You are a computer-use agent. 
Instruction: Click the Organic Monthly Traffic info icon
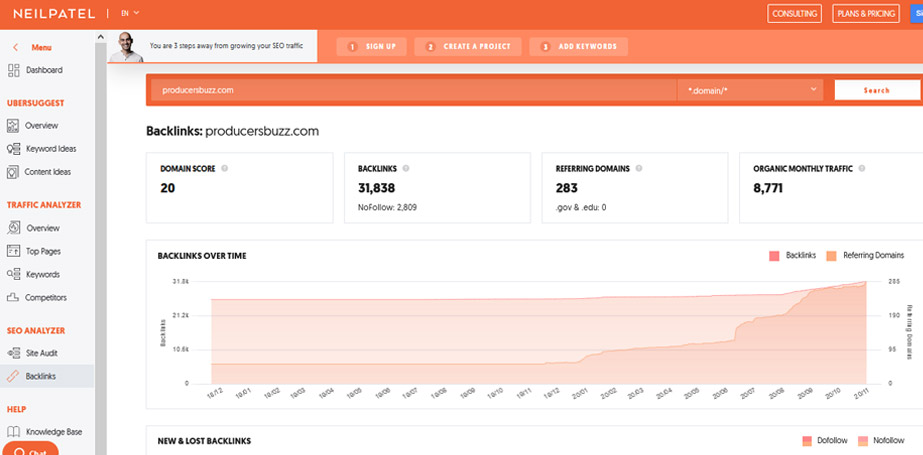(x=862, y=168)
